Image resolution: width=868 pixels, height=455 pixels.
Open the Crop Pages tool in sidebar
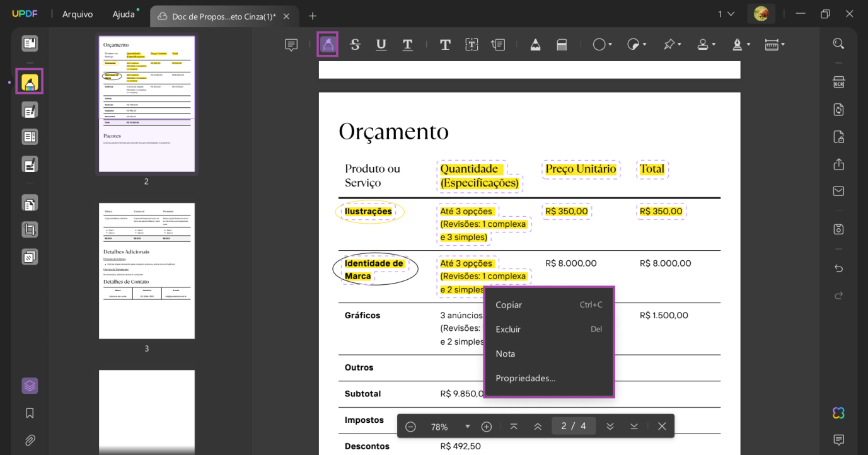pos(30,229)
